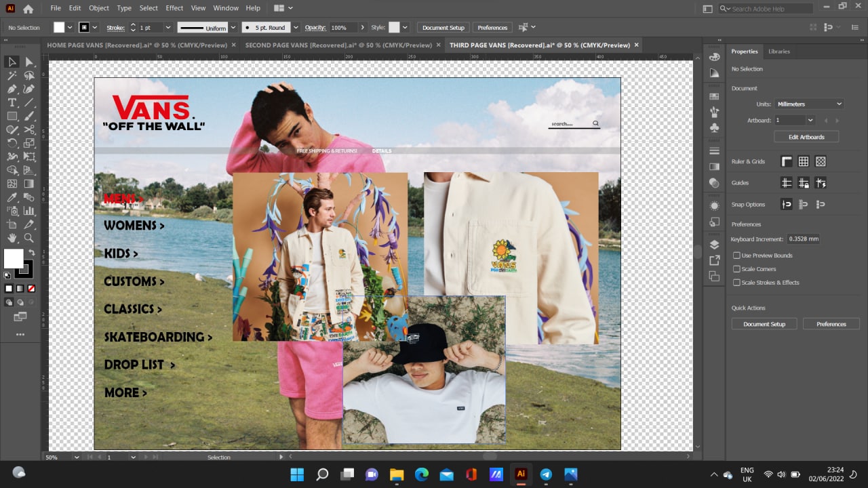Screen dimensions: 868x488
Task: Activate the Eyedropper tool
Action: click(x=12, y=197)
